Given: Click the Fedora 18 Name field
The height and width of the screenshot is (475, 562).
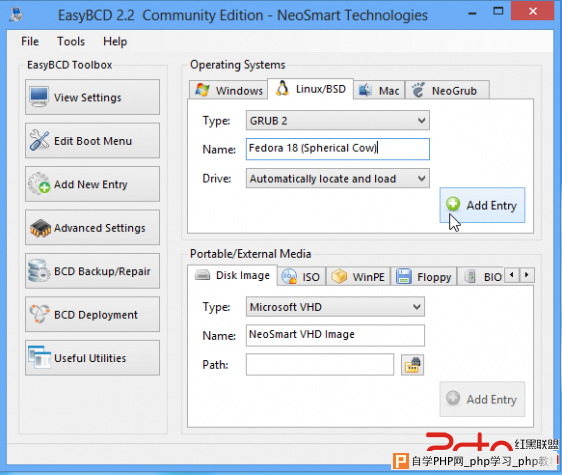Looking at the screenshot, I should tap(338, 149).
